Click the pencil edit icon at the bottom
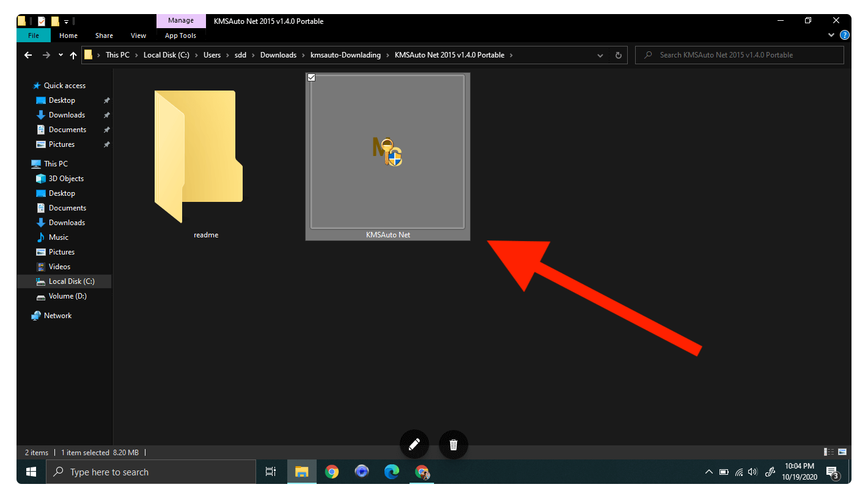The image size is (868, 498). click(414, 444)
